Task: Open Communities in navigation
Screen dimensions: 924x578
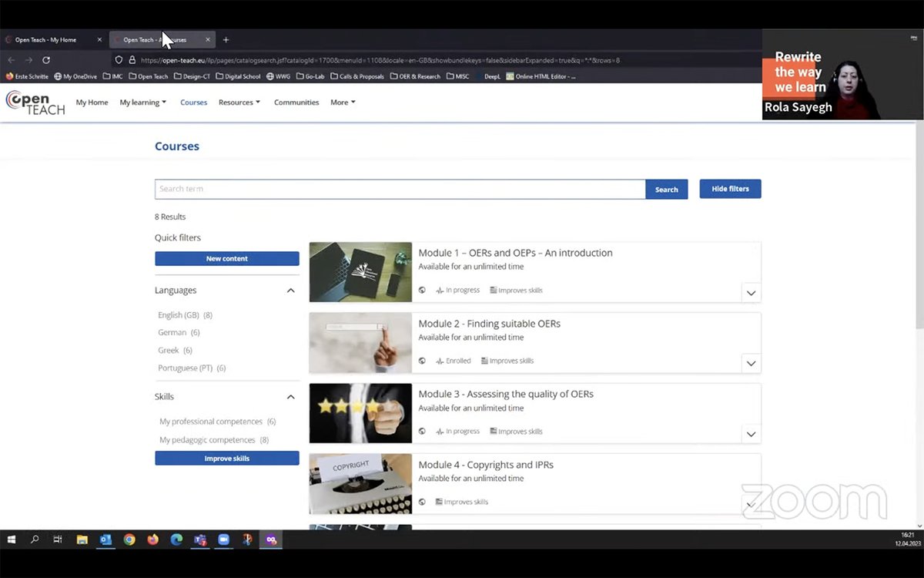Action: [296, 102]
